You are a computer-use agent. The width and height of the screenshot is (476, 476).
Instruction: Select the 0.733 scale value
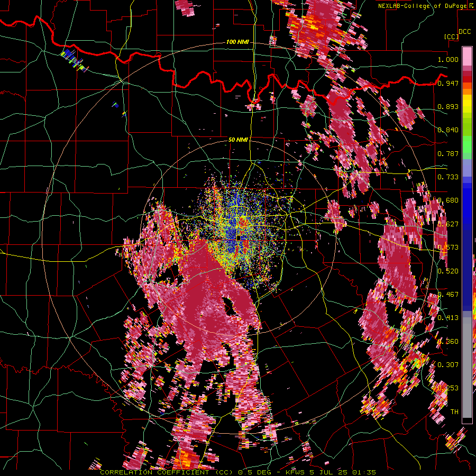point(448,177)
